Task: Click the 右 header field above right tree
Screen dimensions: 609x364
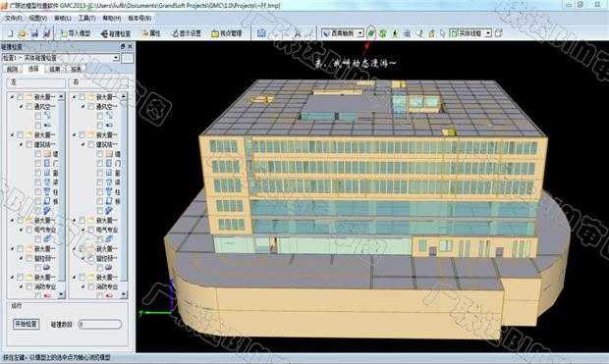Action: tap(99, 82)
